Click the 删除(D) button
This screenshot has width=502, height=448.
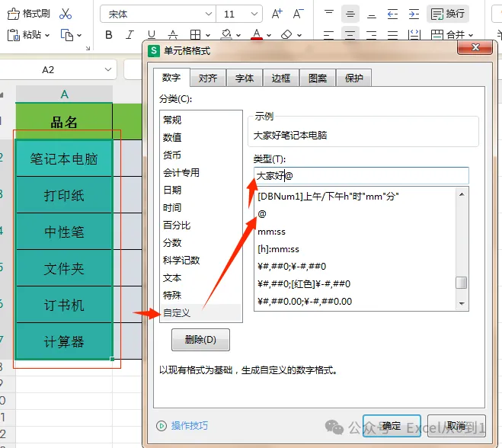tap(200, 340)
